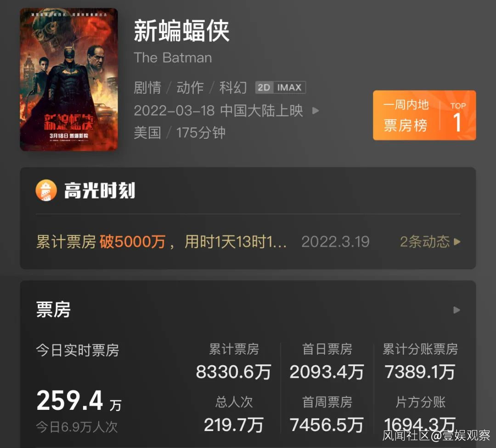Click today's realtime box office 259.4万
Image resolution: width=496 pixels, height=448 pixels.
tap(79, 401)
